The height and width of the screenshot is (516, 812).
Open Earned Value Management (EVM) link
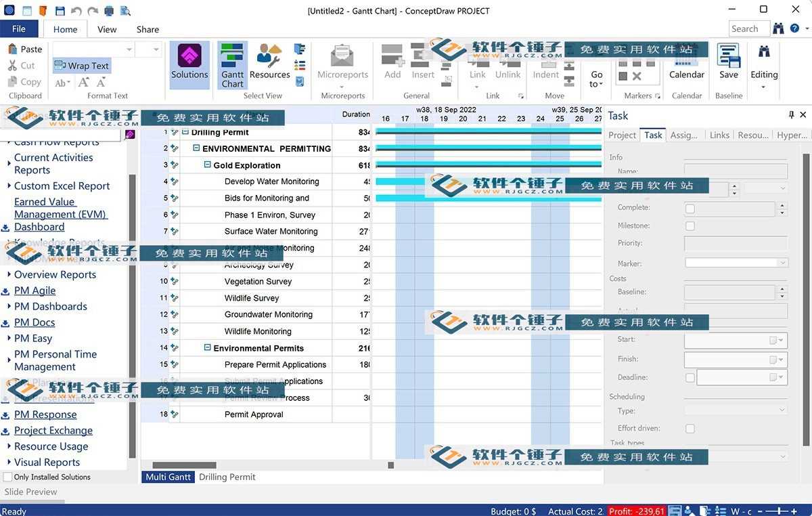click(61, 208)
